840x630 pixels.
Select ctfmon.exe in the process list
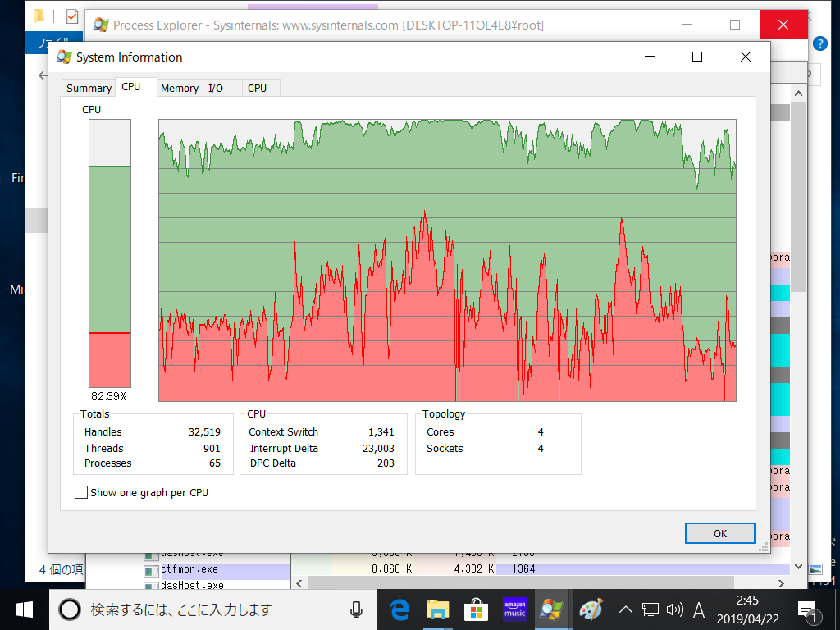tap(189, 569)
